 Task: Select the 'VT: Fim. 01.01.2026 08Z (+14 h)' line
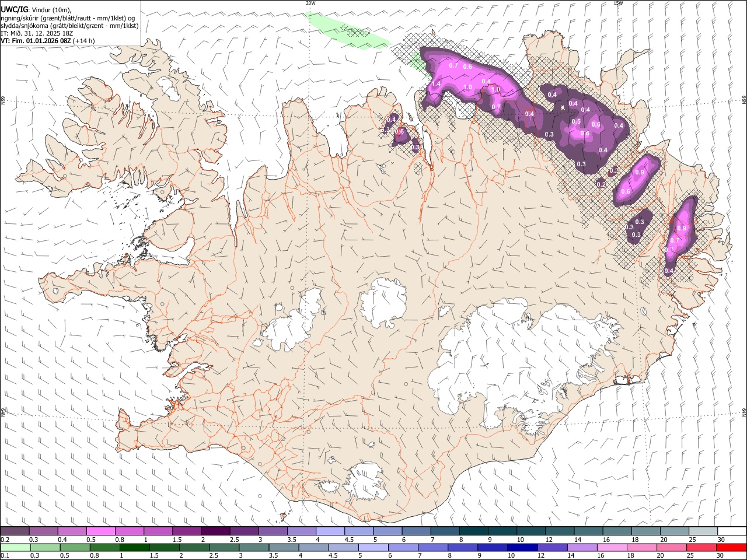[47, 41]
